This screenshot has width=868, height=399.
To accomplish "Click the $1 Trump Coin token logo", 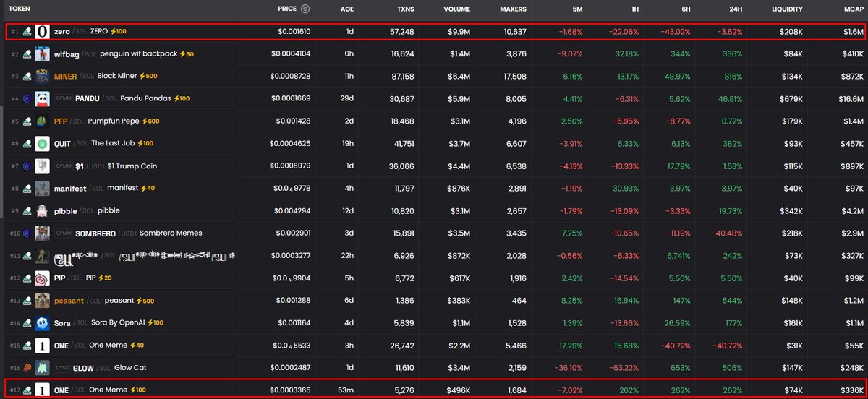I will point(42,166).
